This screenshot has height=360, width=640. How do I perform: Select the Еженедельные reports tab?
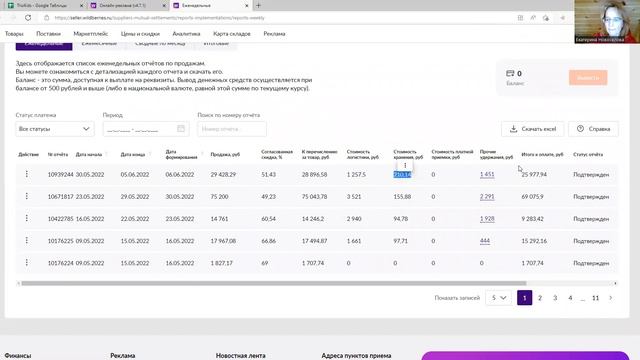[44, 44]
